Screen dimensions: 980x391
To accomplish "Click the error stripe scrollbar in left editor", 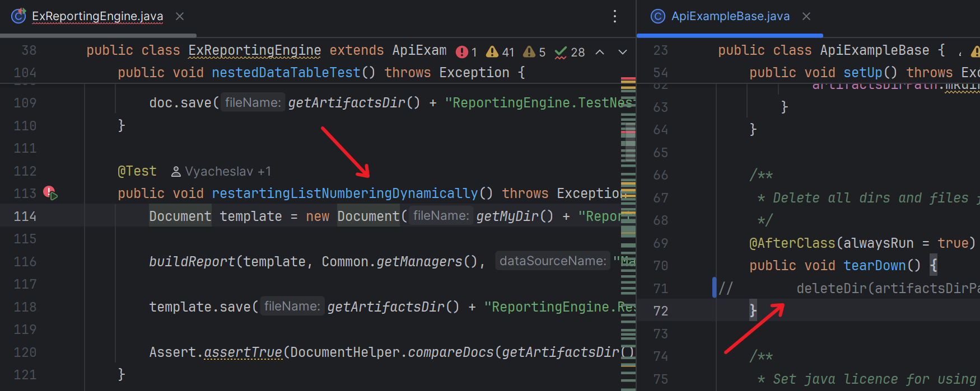I will [628, 235].
